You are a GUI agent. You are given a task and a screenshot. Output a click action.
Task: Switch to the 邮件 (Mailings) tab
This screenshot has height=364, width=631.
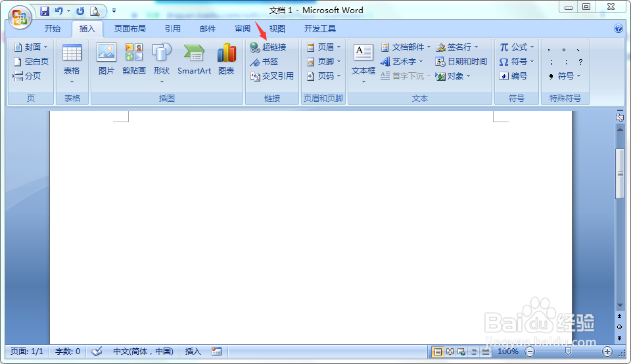point(208,28)
